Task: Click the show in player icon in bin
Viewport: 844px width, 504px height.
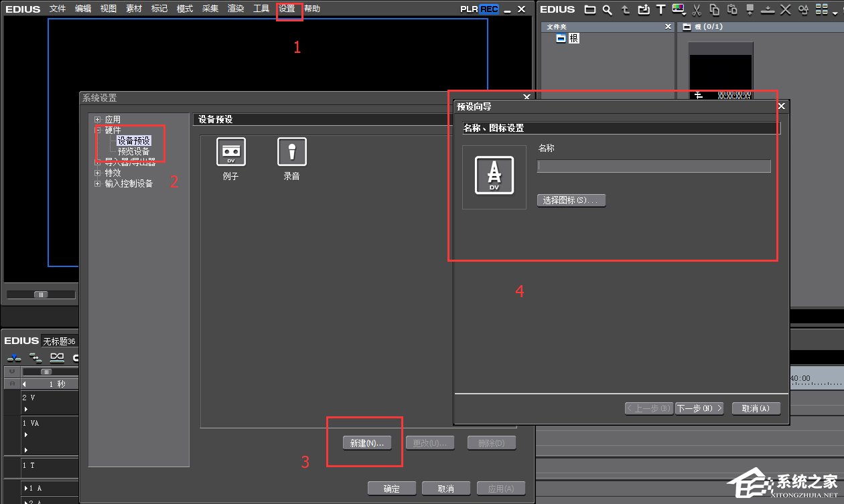Action: (750, 9)
